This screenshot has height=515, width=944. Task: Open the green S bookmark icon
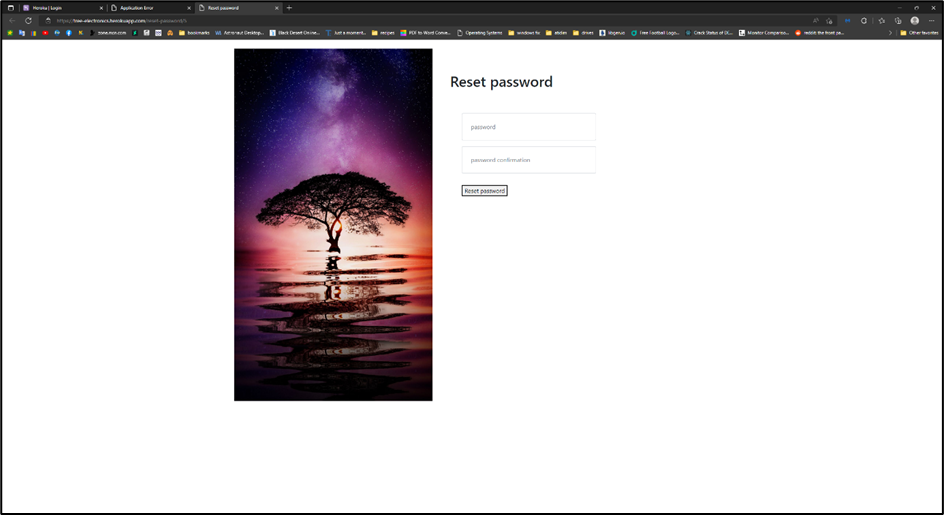[135, 33]
